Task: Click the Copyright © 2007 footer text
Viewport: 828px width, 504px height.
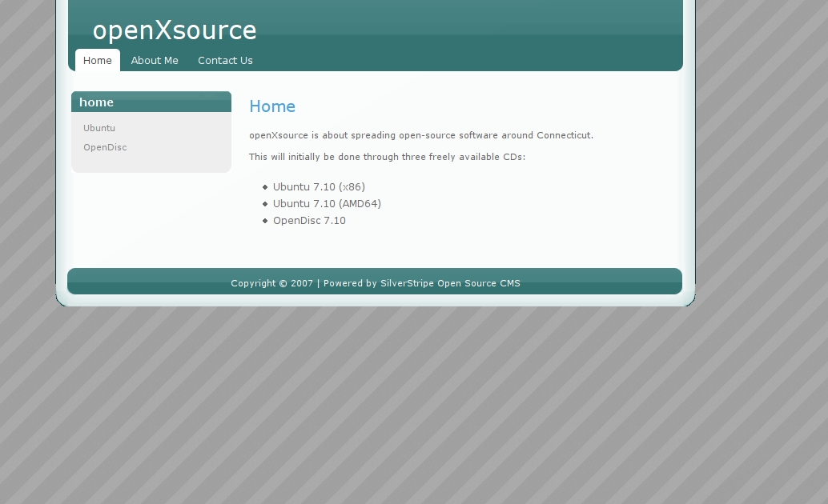Action: click(272, 283)
